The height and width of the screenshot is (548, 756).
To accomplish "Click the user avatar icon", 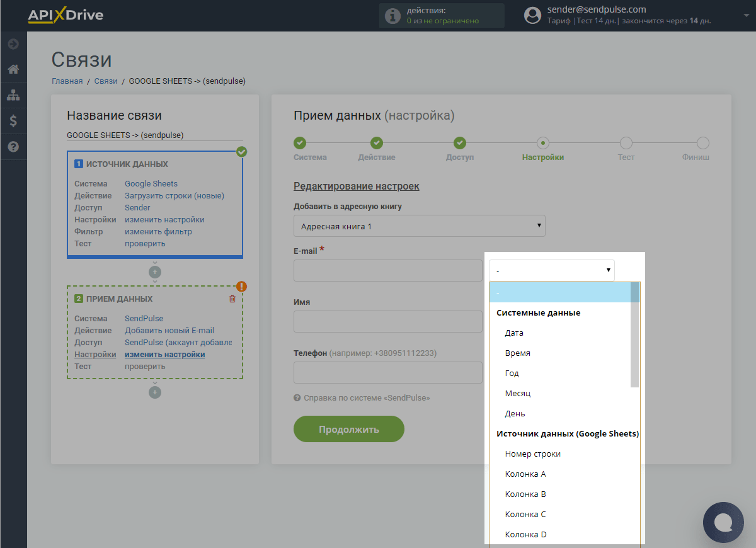I will click(533, 15).
